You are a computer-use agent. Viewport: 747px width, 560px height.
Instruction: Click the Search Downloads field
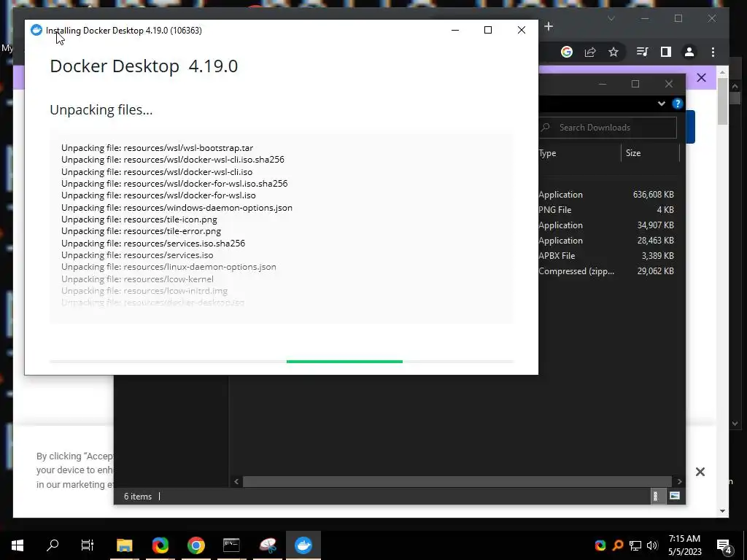coord(608,127)
